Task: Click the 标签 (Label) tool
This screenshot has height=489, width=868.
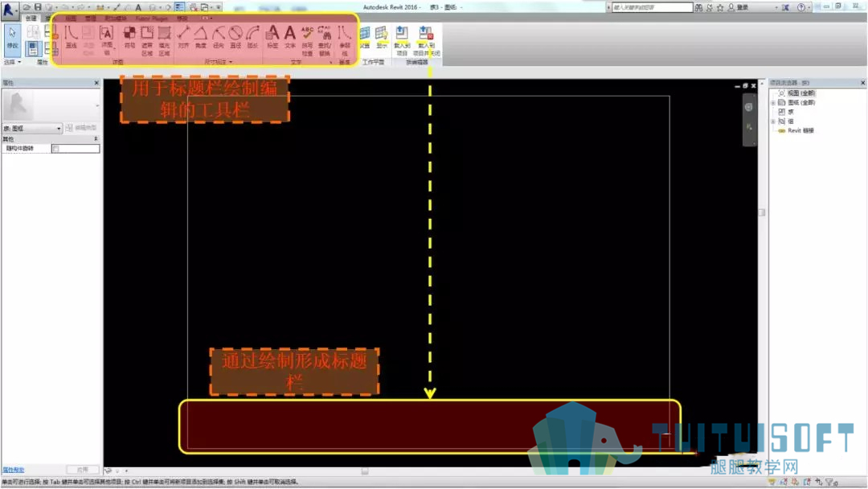Action: (272, 38)
